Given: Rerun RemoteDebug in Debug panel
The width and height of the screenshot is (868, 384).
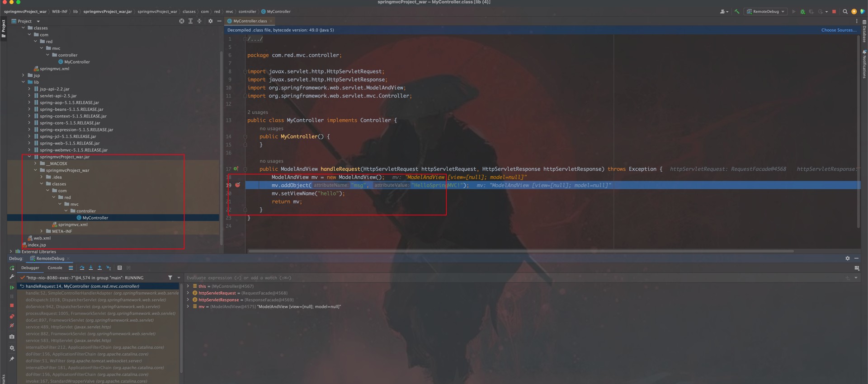Looking at the screenshot, I should pos(12,268).
